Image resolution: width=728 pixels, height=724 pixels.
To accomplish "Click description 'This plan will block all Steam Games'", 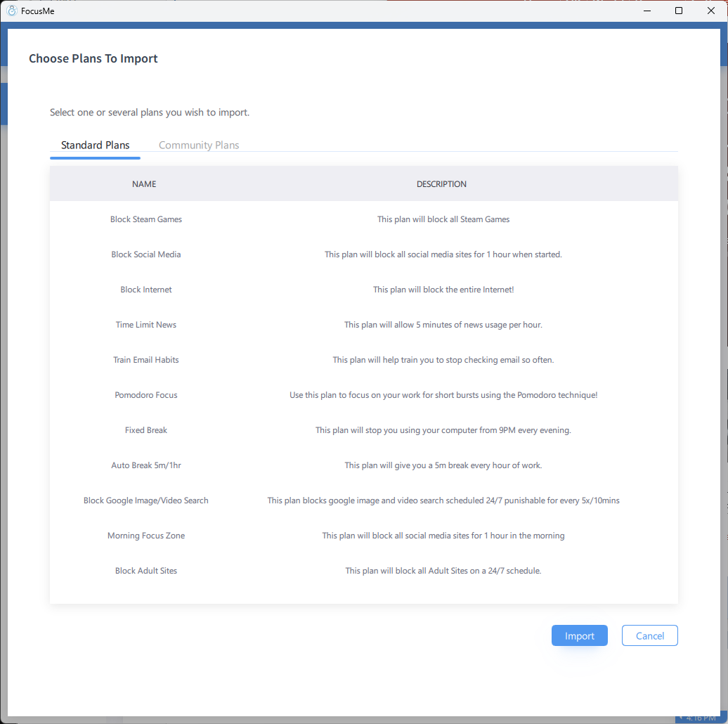I will click(x=443, y=219).
